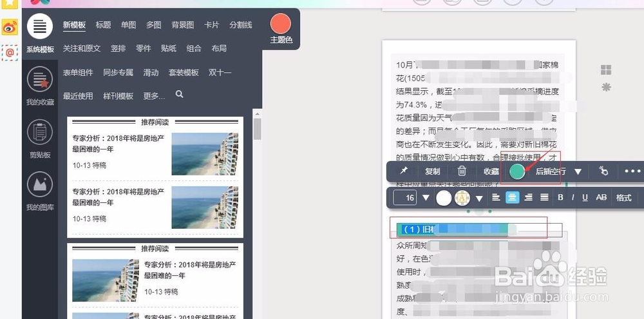The image size is (644, 319).
Task: Click the four-square grid icon beside editor
Action: (606, 70)
